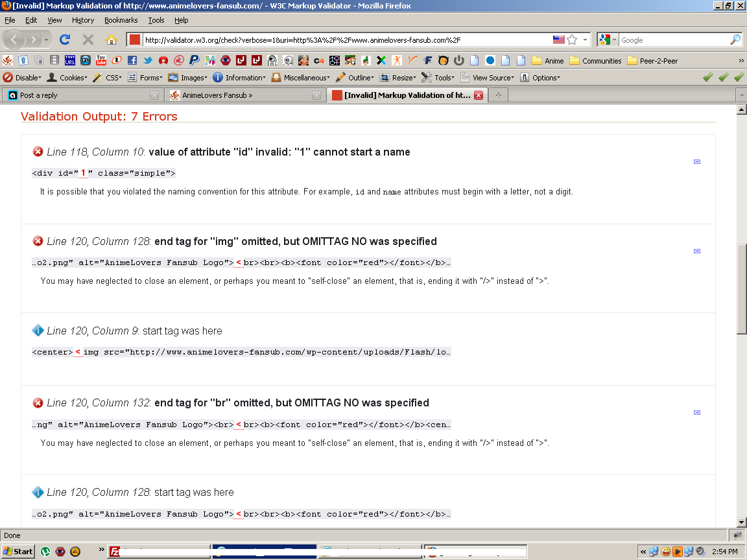Send feedback for the Line 118 error
747x560 pixels.
pos(697,162)
